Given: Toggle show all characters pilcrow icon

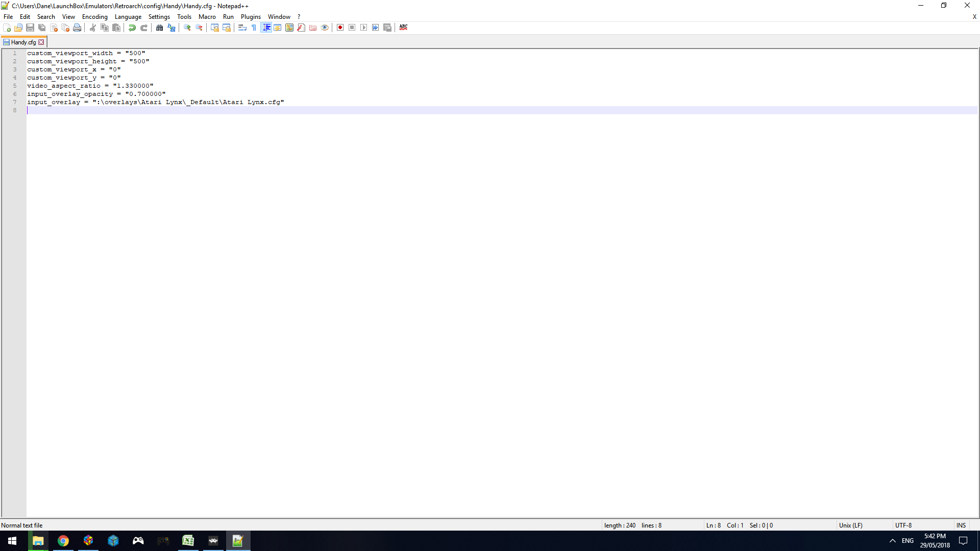Looking at the screenshot, I should point(254,28).
